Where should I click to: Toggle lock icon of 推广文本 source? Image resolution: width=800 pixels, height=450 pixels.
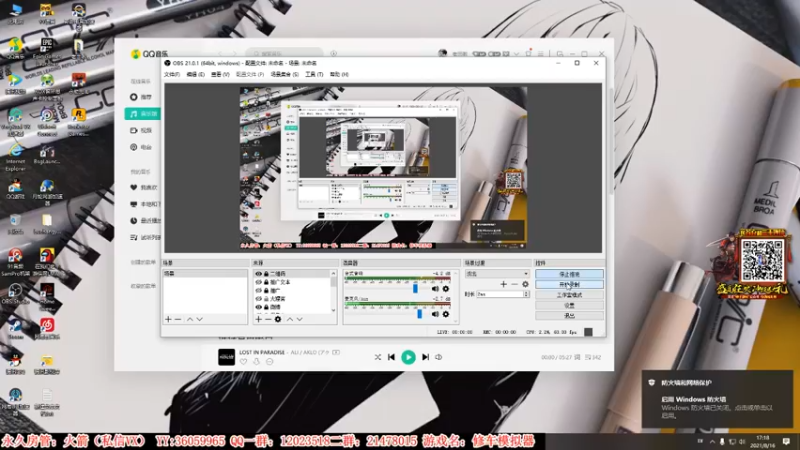pyautogui.click(x=266, y=282)
